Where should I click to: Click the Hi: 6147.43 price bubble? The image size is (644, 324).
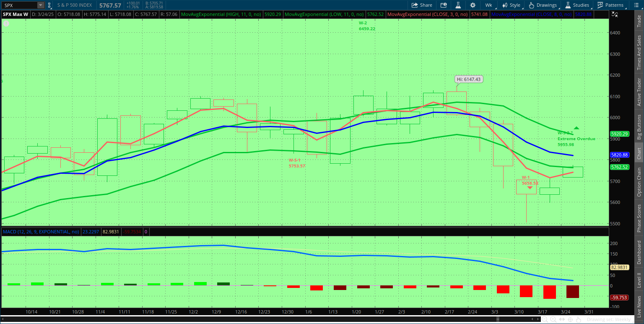(469, 79)
